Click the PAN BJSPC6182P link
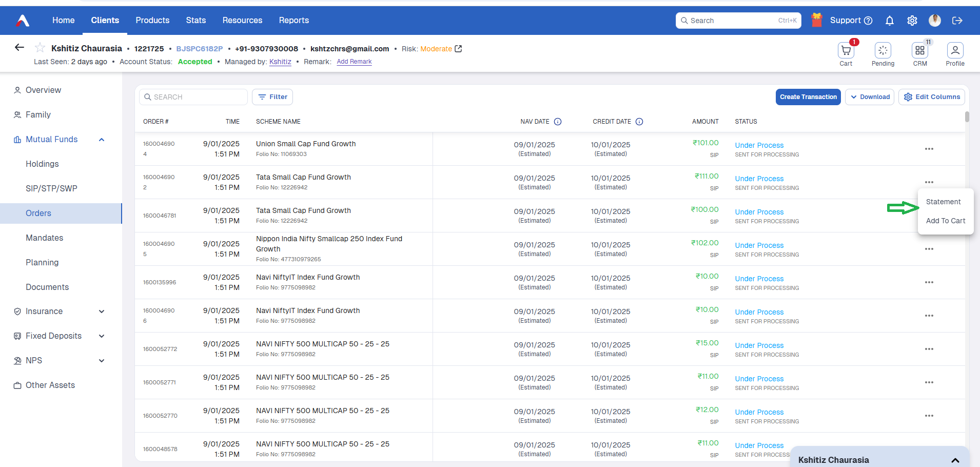The width and height of the screenshot is (980, 467). [200, 49]
